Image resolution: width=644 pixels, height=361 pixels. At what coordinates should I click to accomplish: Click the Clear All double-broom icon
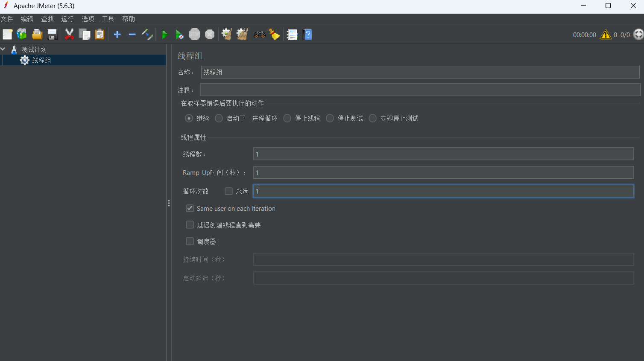242,35
